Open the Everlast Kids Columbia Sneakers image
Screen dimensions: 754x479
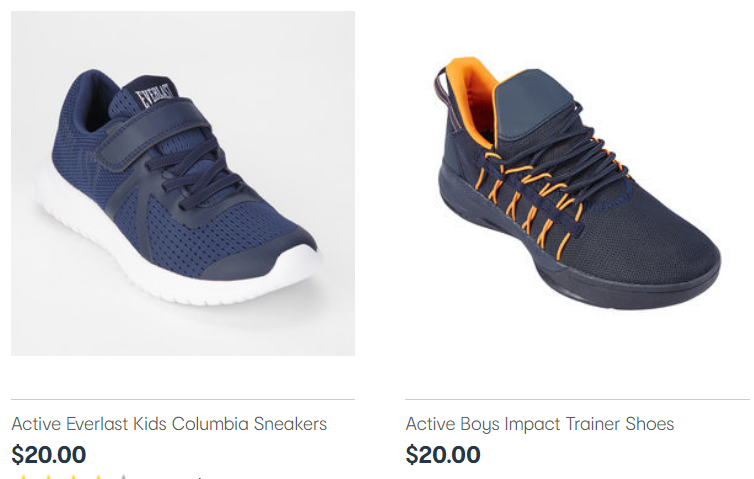click(183, 183)
